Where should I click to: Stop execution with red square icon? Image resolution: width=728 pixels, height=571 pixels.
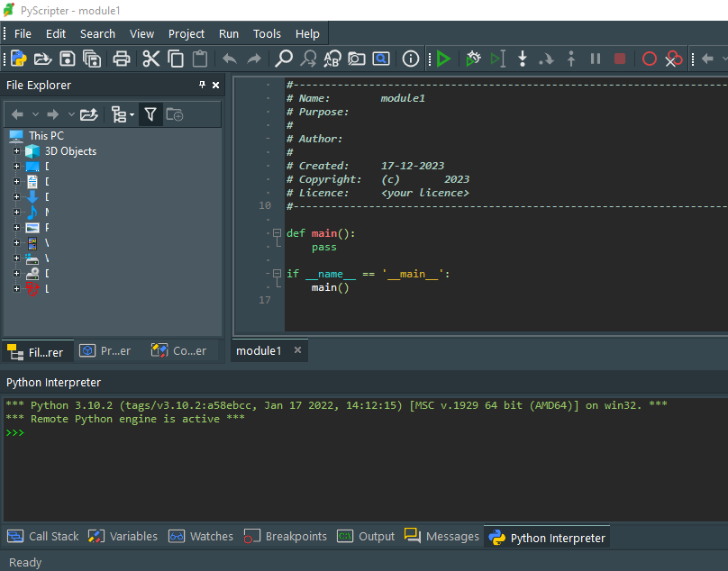point(620,59)
